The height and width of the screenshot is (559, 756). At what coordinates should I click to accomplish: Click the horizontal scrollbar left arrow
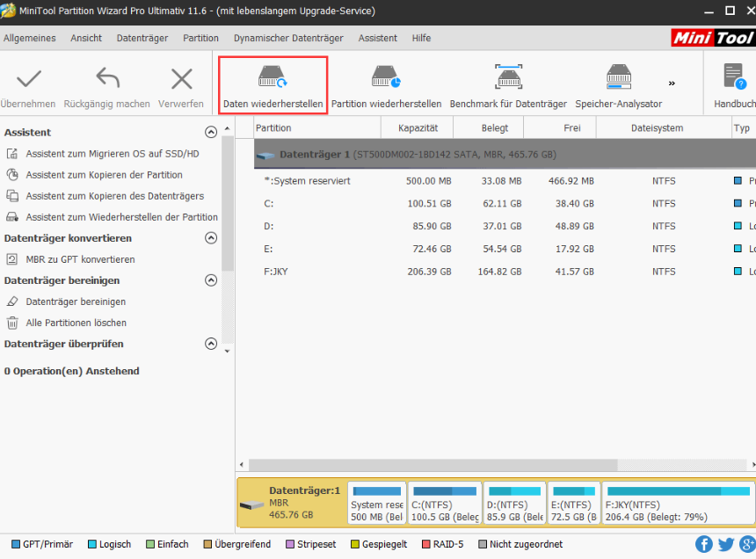[x=242, y=465]
